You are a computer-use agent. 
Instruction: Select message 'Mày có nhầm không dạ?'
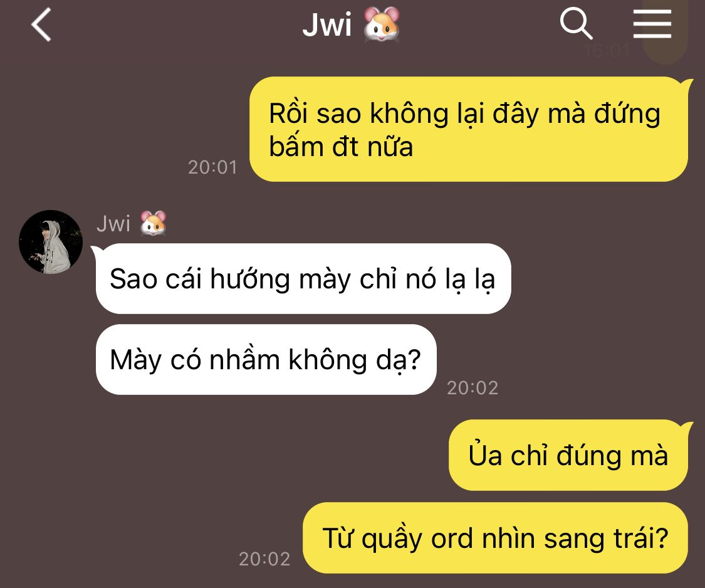tap(266, 359)
